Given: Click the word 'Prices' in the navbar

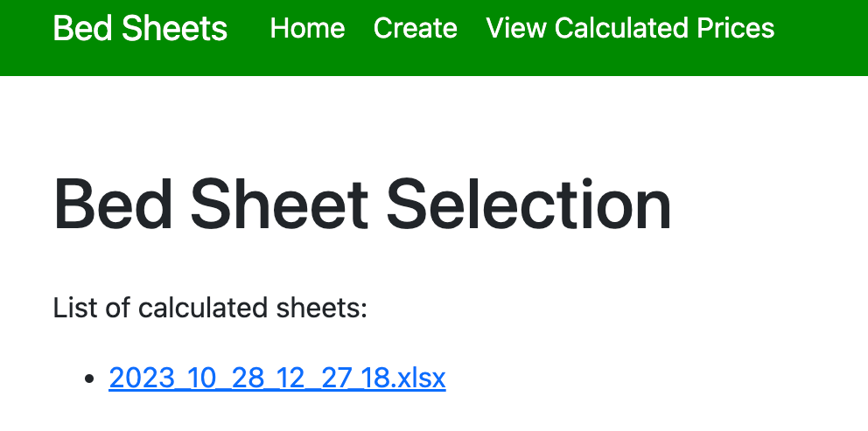Looking at the screenshot, I should click(736, 28).
